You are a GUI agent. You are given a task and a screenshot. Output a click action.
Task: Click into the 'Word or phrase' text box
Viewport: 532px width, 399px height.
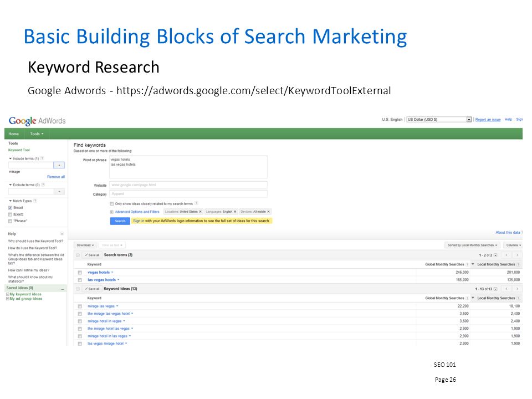pyautogui.click(x=188, y=167)
